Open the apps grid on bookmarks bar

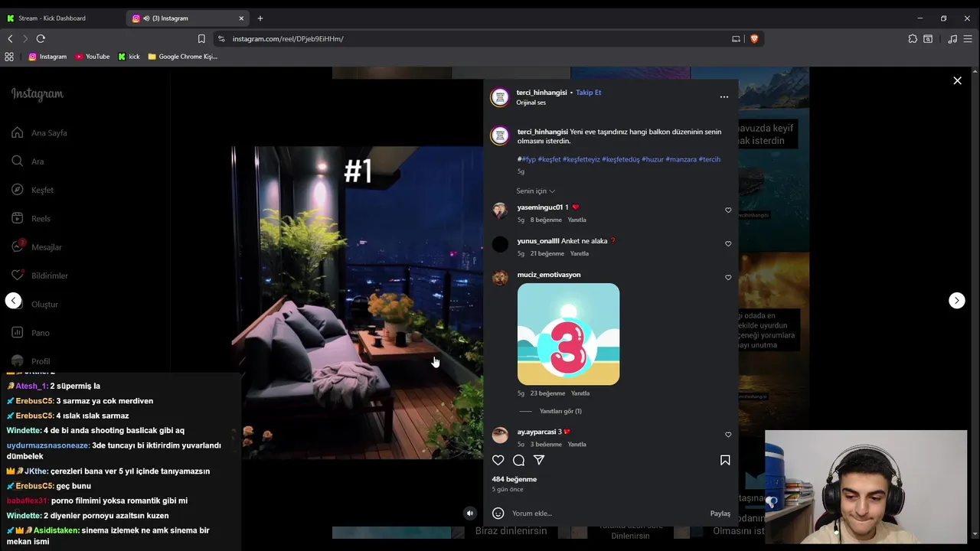[x=9, y=57]
